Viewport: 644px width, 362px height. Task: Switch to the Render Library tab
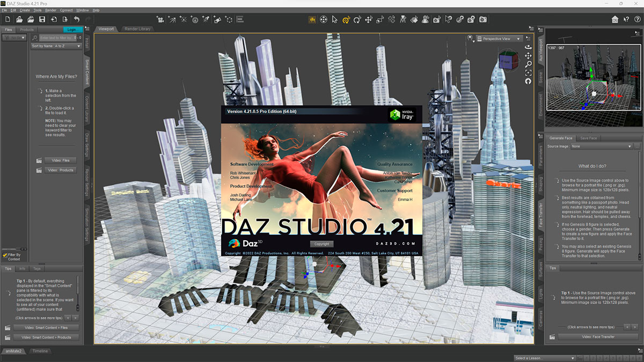[x=137, y=29]
